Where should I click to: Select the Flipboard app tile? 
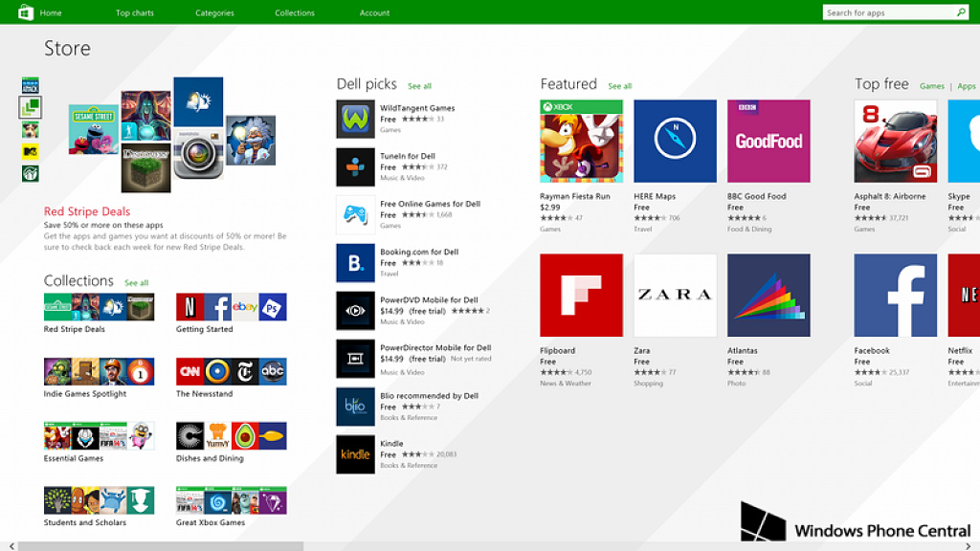(x=581, y=295)
